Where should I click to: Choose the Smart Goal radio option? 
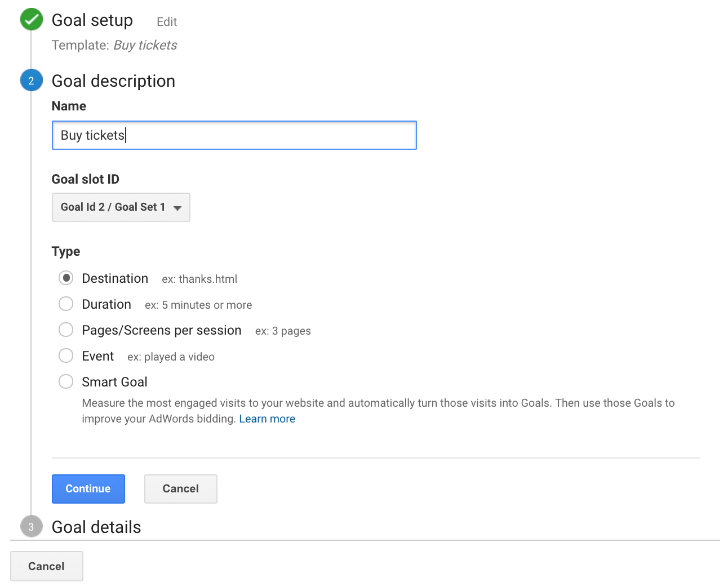pyautogui.click(x=66, y=381)
